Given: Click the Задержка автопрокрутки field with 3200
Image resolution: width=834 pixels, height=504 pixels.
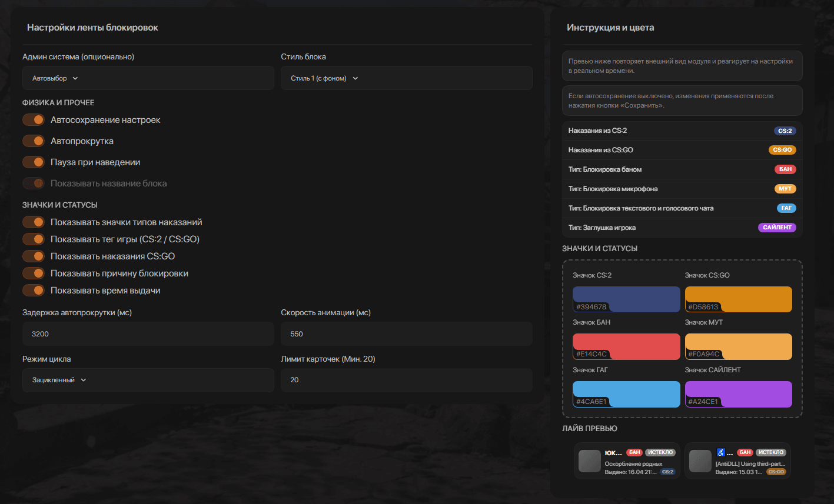Looking at the screenshot, I should 148,334.
